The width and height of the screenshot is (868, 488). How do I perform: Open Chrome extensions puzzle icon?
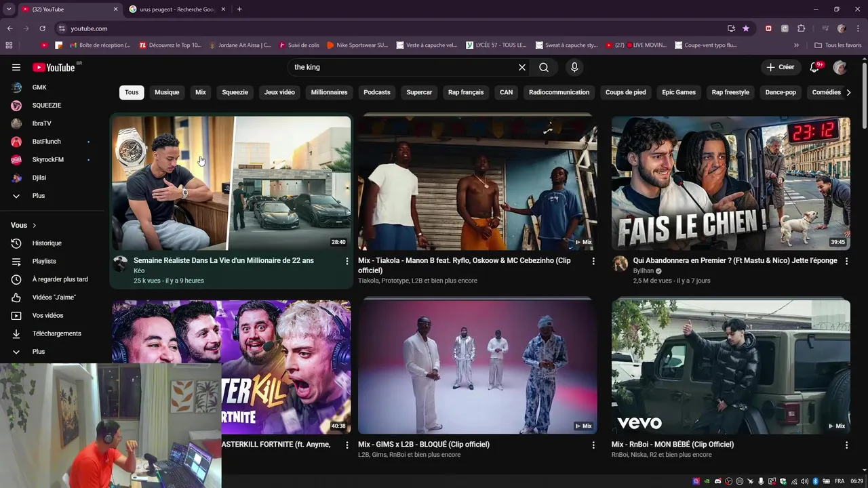tap(801, 28)
